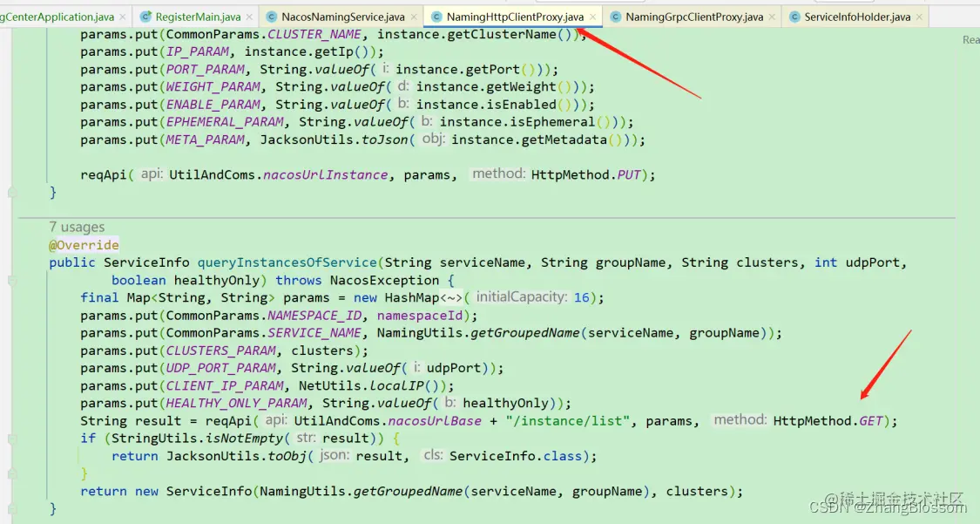980x524 pixels.
Task: Click the nacosUrlInstance constant
Action: [325, 175]
